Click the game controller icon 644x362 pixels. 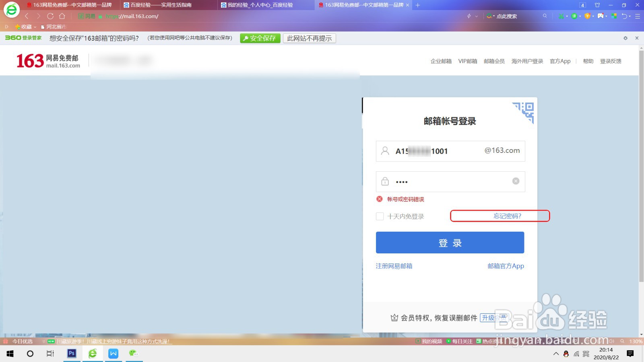[x=601, y=16]
